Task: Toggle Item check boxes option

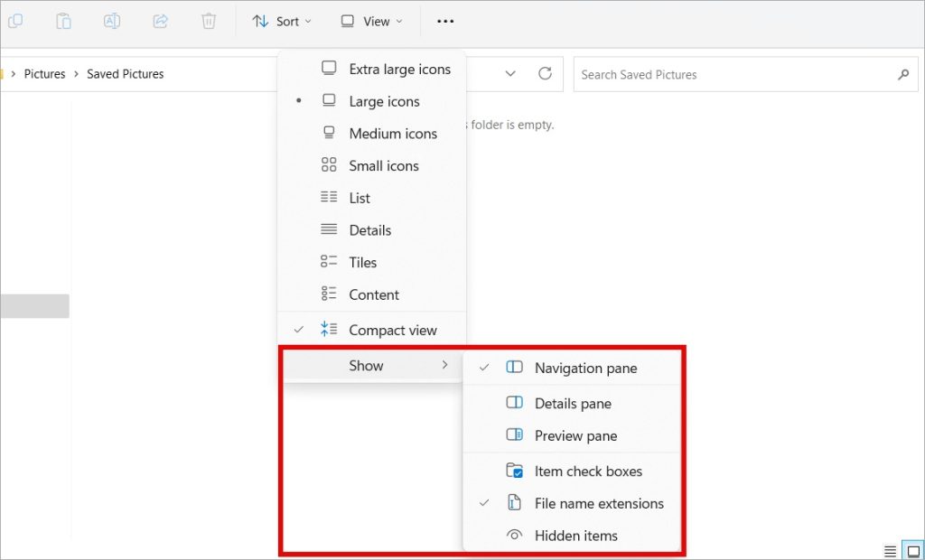Action: (588, 471)
